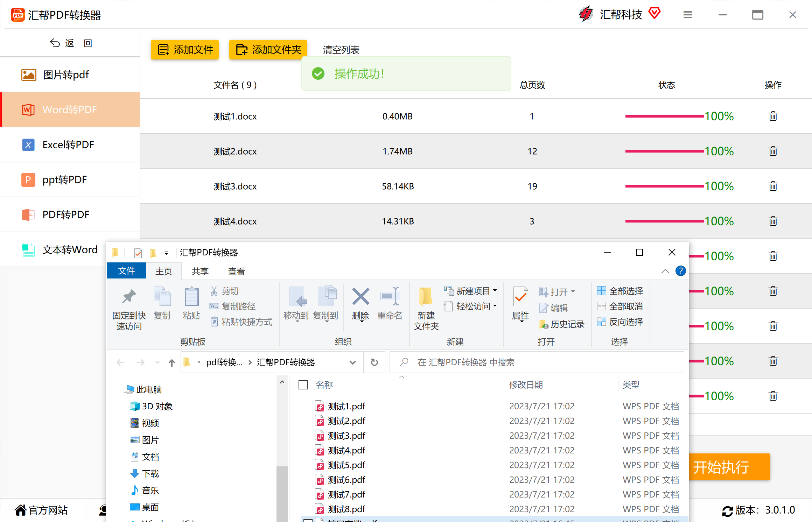
Task: Click the Explorer help question mark icon
Action: click(x=680, y=271)
